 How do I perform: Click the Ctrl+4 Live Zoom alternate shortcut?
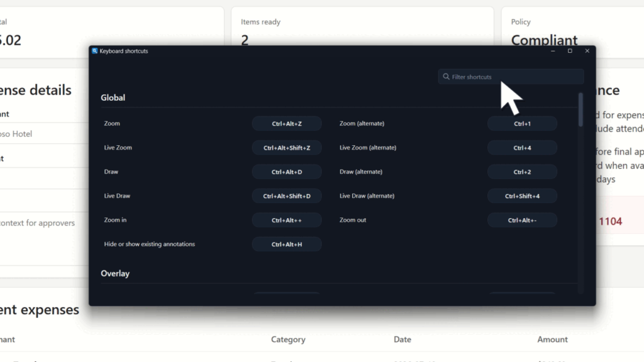[x=522, y=148]
